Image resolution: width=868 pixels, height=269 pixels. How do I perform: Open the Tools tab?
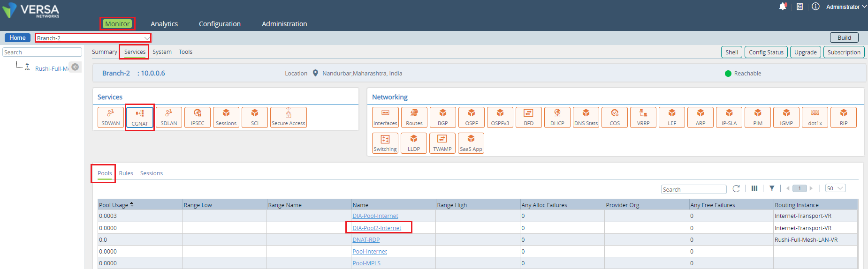point(185,52)
